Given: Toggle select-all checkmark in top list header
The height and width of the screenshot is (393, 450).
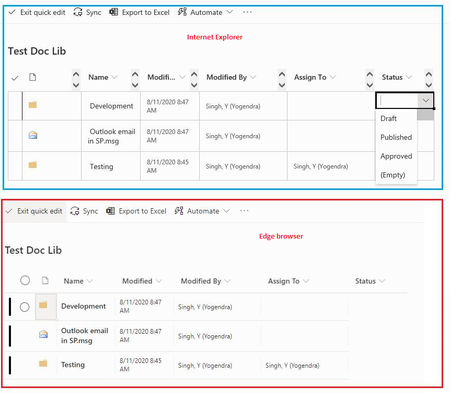Looking at the screenshot, I should tap(15, 78).
